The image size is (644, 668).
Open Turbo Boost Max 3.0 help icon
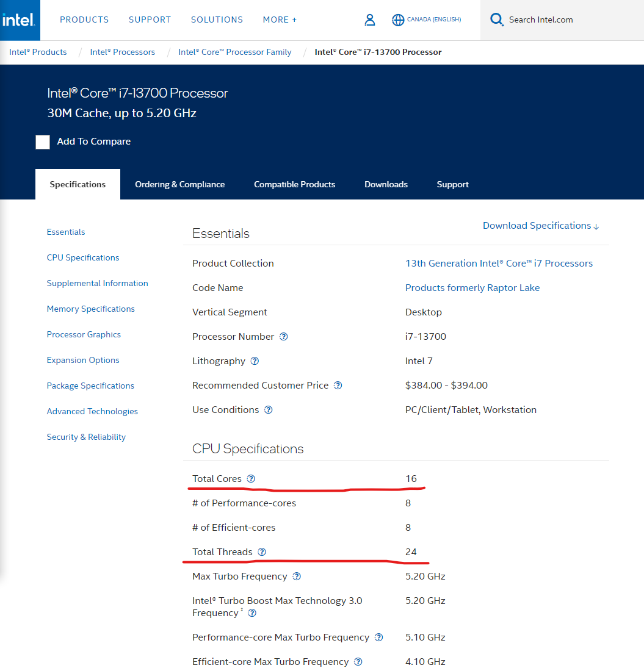coord(252,613)
